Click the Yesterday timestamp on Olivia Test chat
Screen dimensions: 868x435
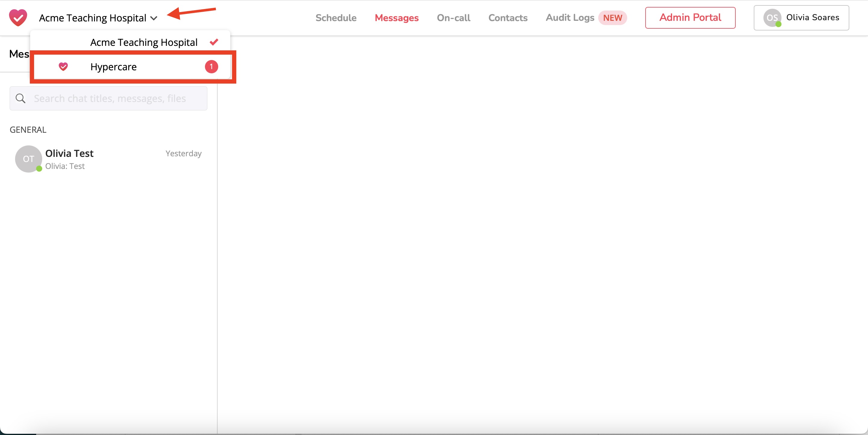(x=183, y=154)
